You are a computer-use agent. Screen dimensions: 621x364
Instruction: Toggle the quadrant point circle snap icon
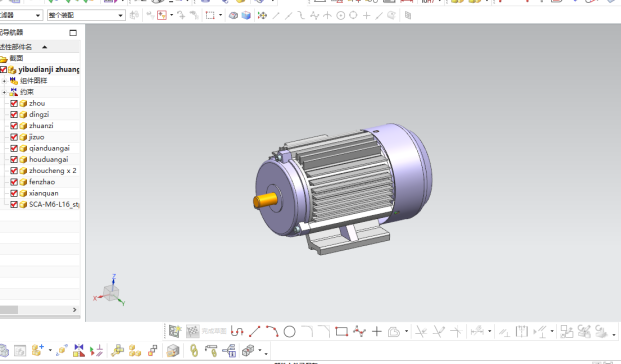point(353,15)
